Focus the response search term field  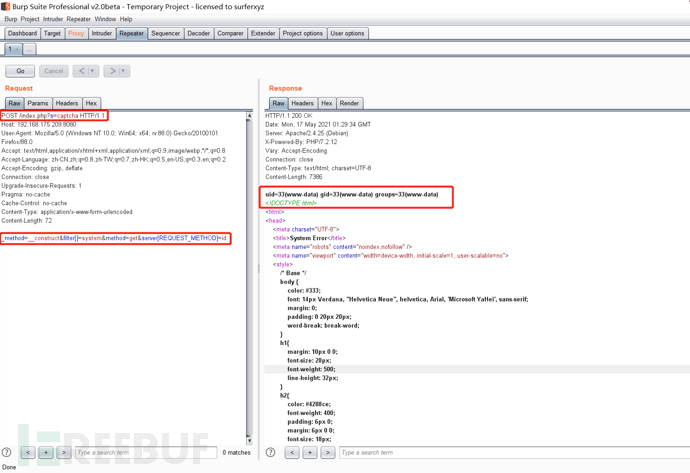tap(514, 452)
